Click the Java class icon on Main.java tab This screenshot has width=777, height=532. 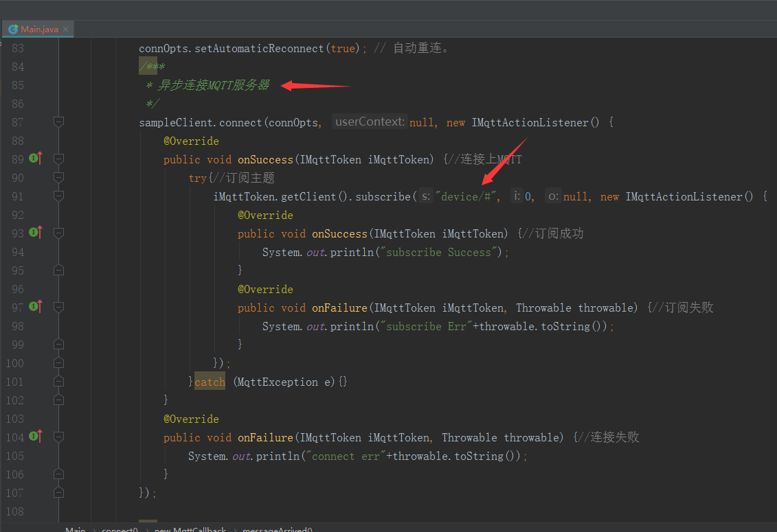(x=13, y=30)
